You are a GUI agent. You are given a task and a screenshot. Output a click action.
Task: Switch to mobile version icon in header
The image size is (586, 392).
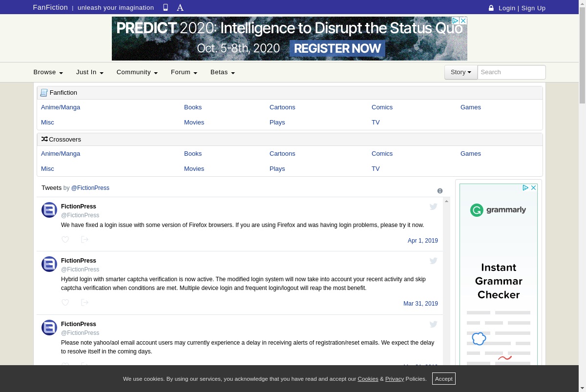166,7
